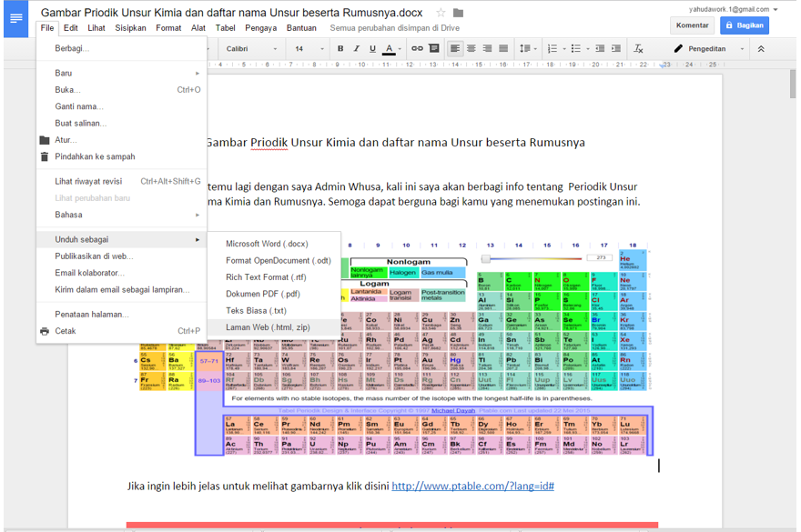This screenshot has width=801, height=532.
Task: Click the Michael Dayah link in the image
Action: [453, 410]
